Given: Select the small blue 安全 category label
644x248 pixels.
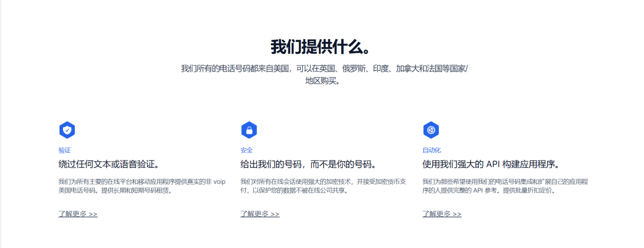Looking at the screenshot, I should (247, 150).
